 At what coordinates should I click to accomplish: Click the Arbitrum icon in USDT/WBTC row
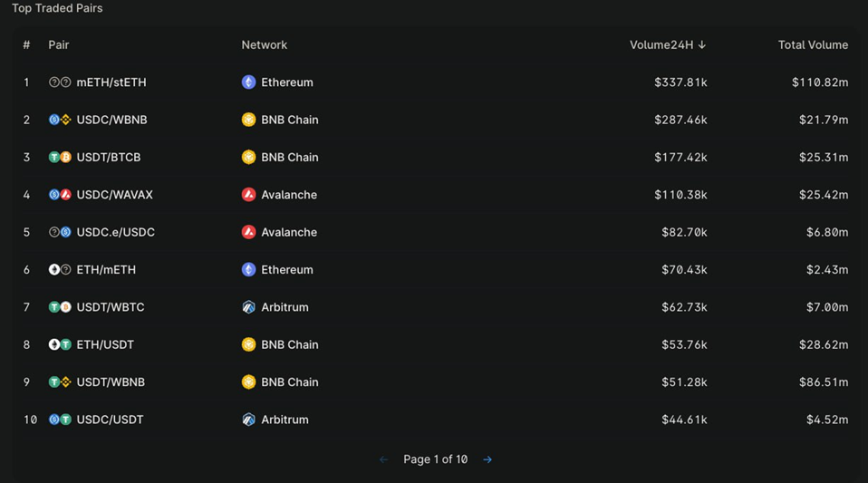[x=248, y=307]
